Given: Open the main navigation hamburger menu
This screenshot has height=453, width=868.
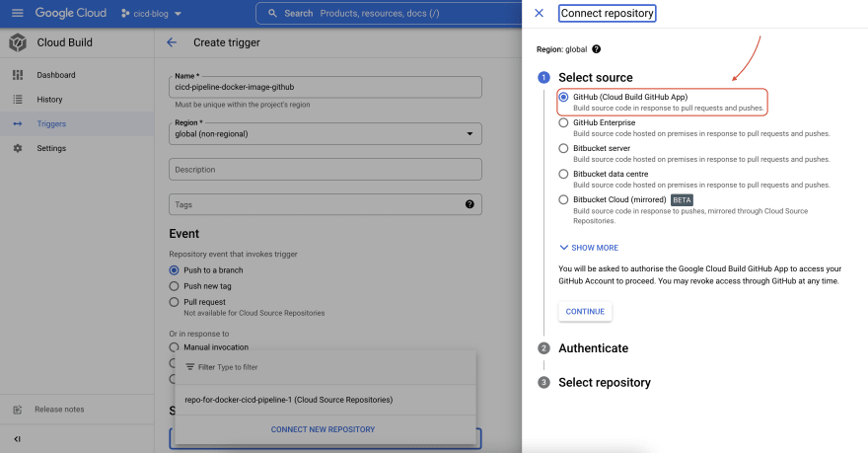Looking at the screenshot, I should (18, 13).
